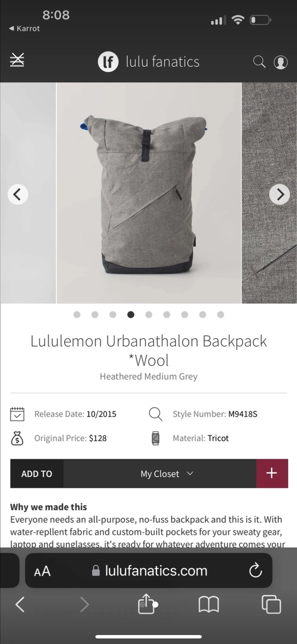The width and height of the screenshot is (297, 644).
Task: Open the Safari tabs overview
Action: tap(271, 605)
